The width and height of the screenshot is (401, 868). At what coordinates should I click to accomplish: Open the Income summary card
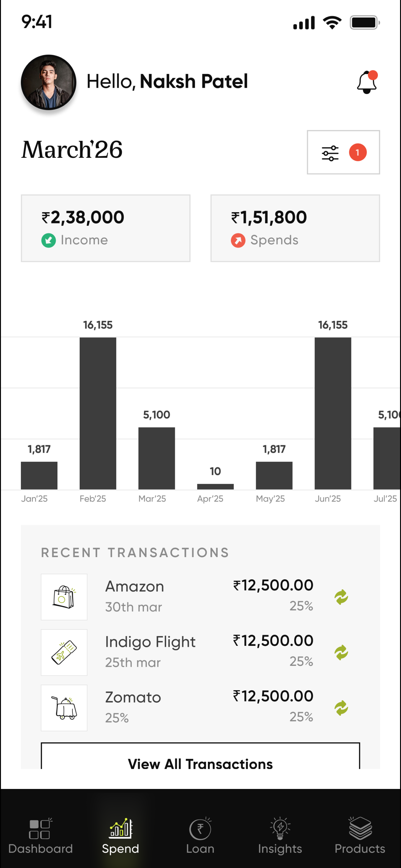pyautogui.click(x=106, y=228)
